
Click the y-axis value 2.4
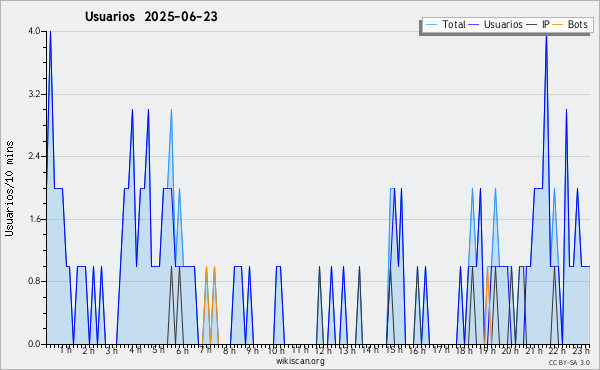34,156
